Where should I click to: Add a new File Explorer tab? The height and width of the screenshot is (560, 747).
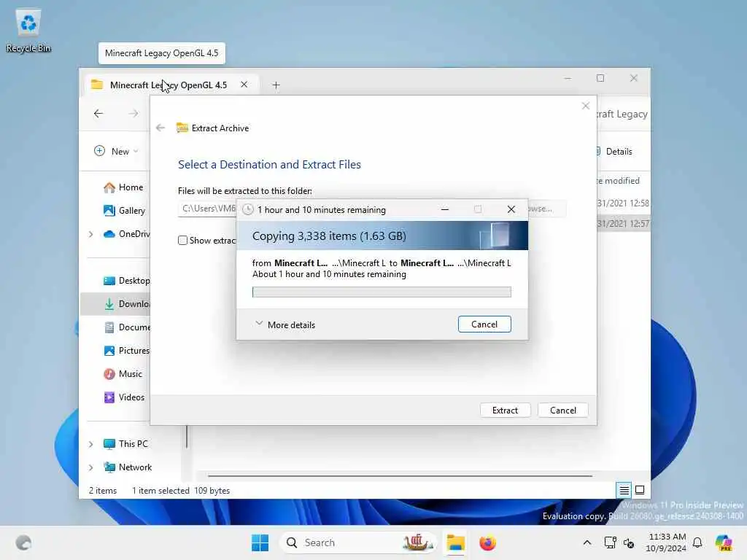coord(276,85)
